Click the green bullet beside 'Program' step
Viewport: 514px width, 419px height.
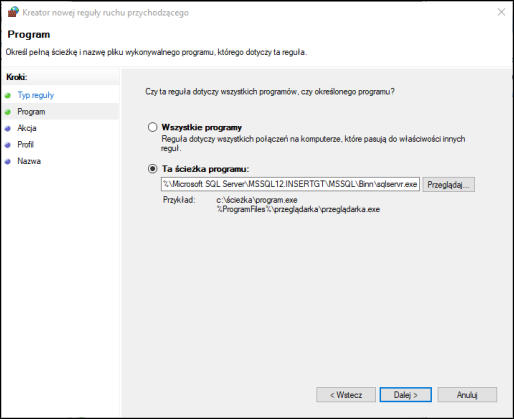coord(8,112)
